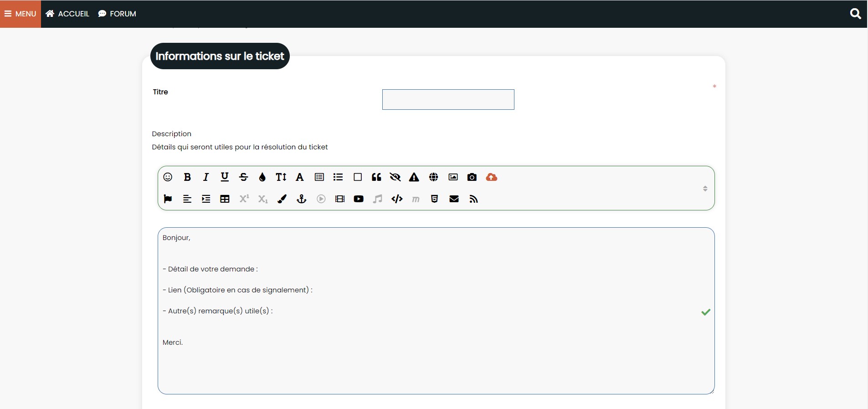Click the '- Détail de votre demande :' line
The width and height of the screenshot is (868, 409).
pyautogui.click(x=210, y=269)
